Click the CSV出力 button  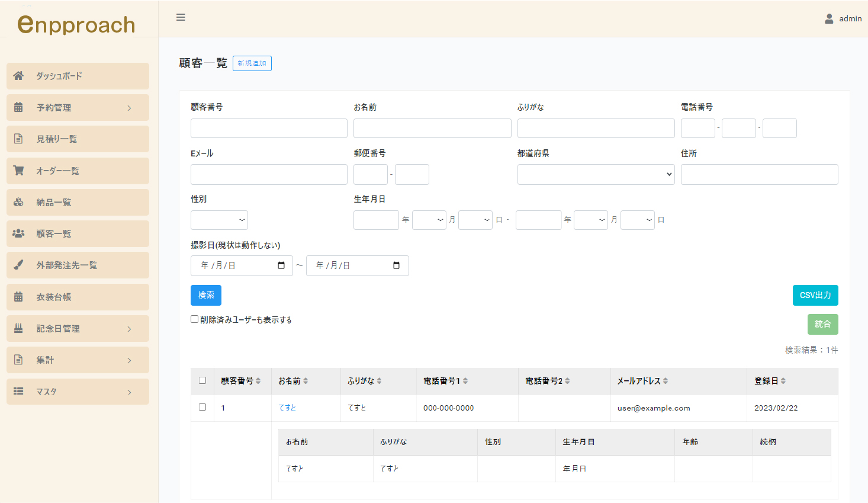point(815,295)
